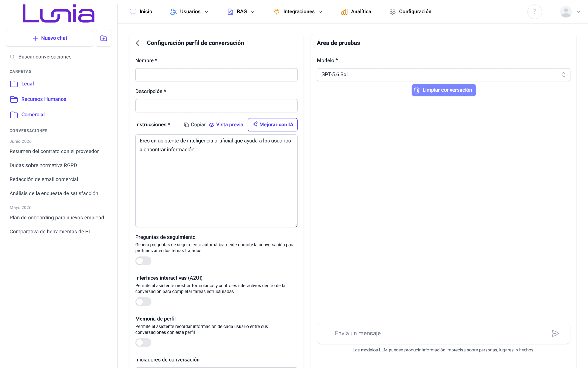
Task: Expand the Integraciones menu
Action: point(298,12)
